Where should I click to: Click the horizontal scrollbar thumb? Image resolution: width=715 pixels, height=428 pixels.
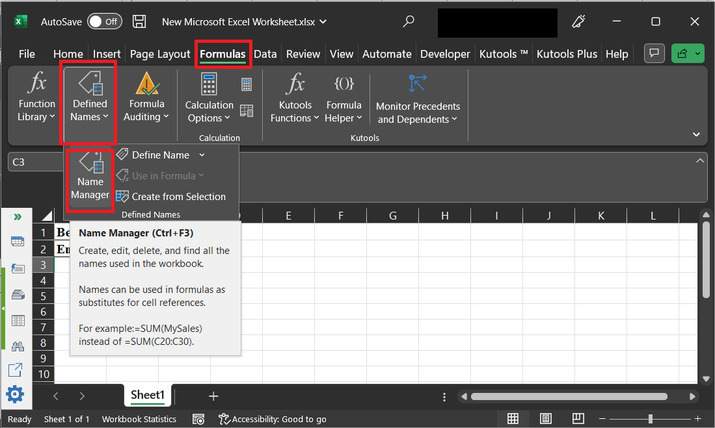coord(569,397)
